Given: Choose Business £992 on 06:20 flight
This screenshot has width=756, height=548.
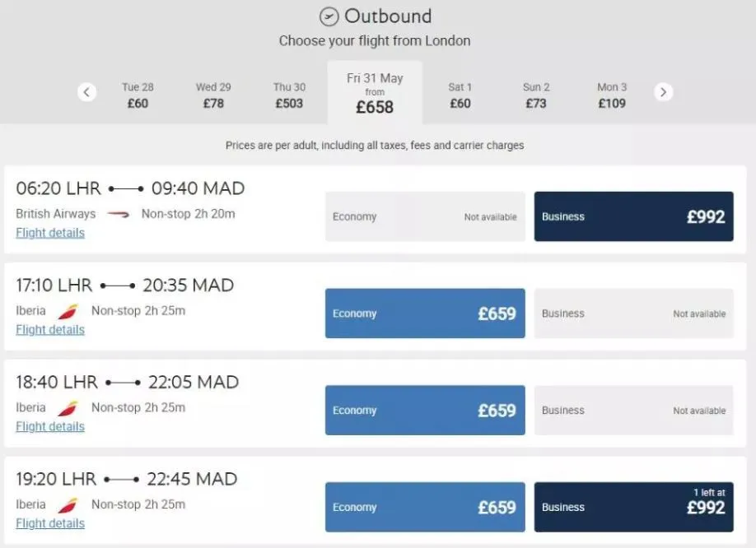Looking at the screenshot, I should point(633,216).
